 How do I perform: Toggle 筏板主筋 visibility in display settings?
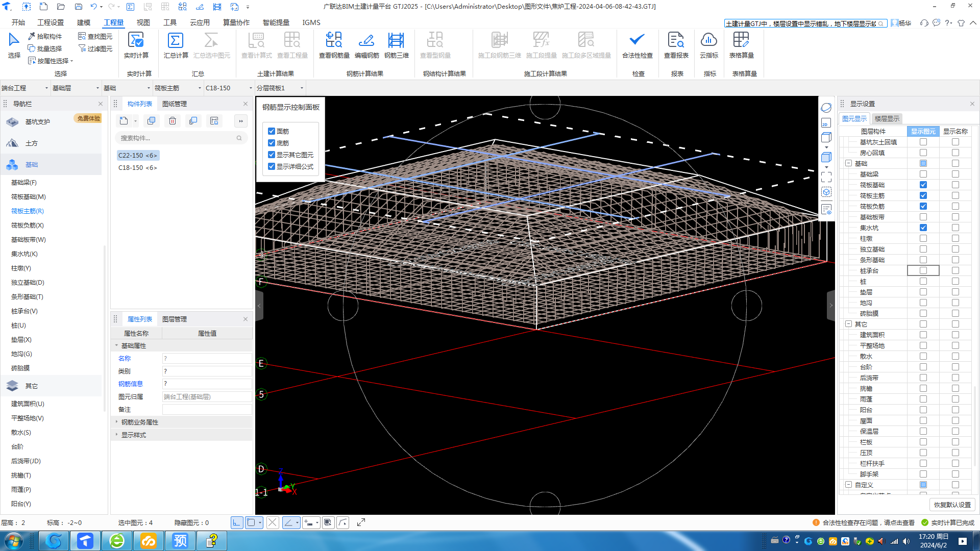[x=923, y=195]
